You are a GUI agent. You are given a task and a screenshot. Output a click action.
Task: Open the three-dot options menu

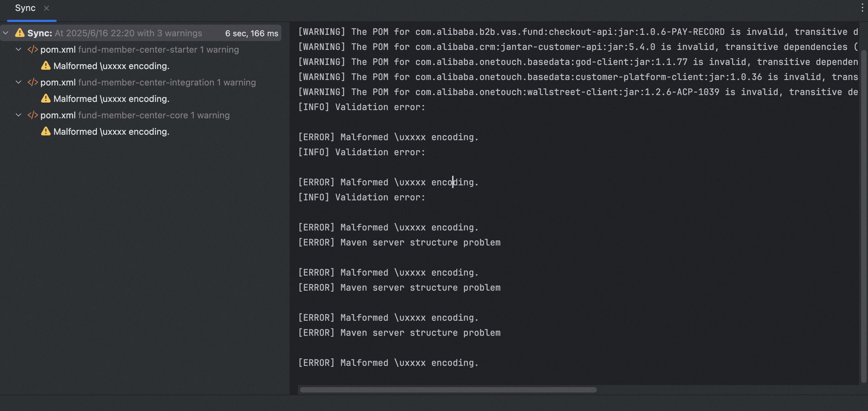862,8
